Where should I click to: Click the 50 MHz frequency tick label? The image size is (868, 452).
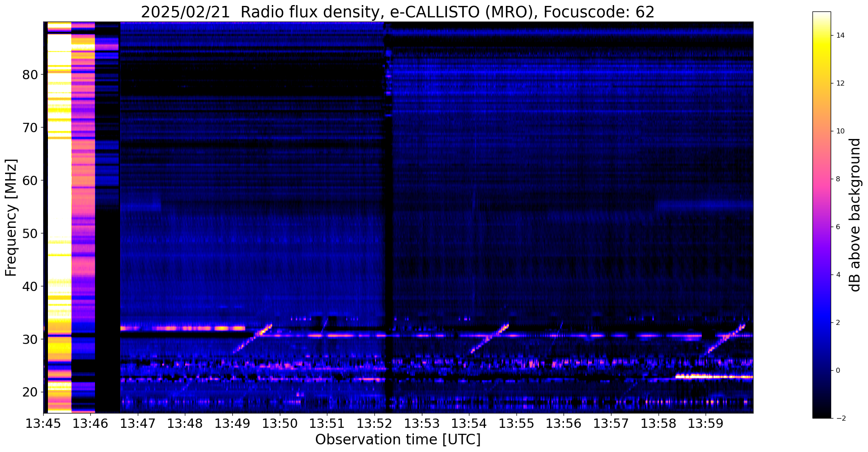(x=30, y=234)
